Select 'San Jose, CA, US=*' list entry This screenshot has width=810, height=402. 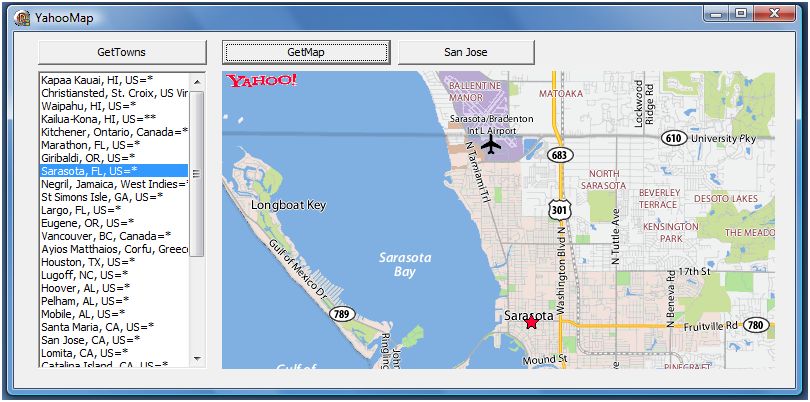point(114,340)
